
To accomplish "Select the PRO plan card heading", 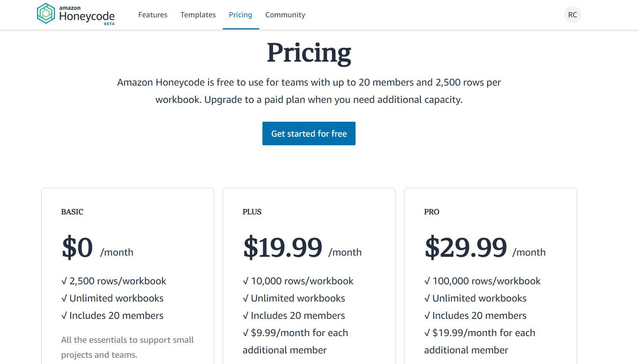I will [431, 212].
